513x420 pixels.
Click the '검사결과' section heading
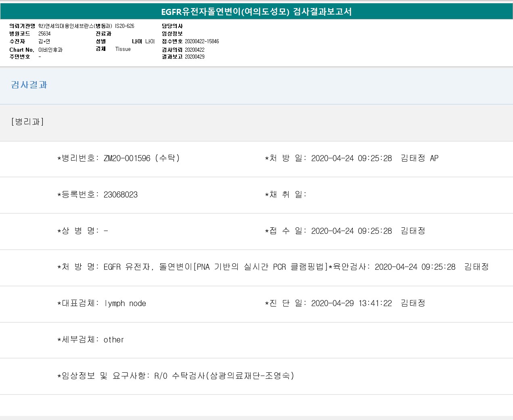pos(29,85)
